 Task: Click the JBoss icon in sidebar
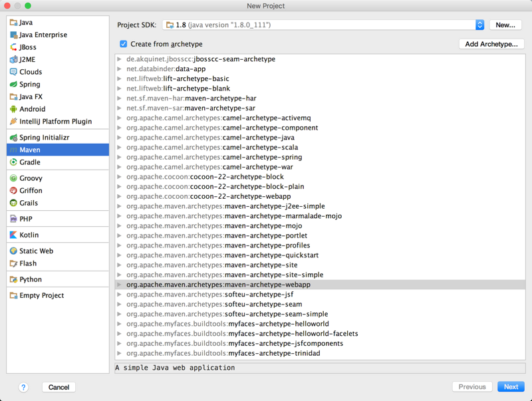point(13,47)
